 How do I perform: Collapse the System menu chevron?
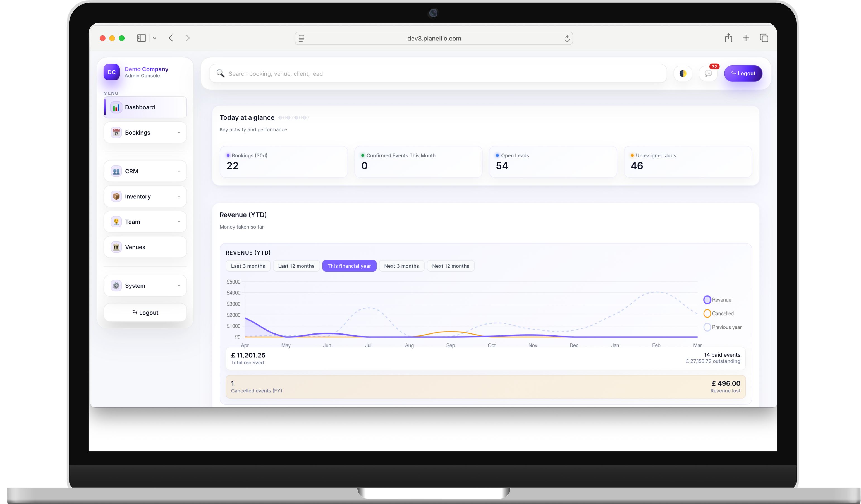pyautogui.click(x=179, y=285)
